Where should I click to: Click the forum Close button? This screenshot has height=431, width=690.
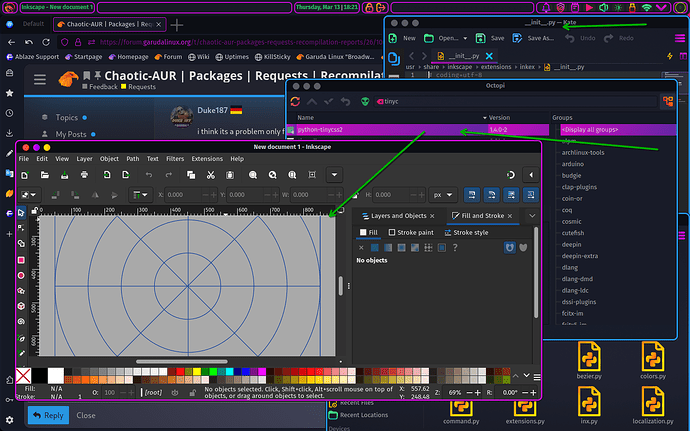(x=86, y=415)
